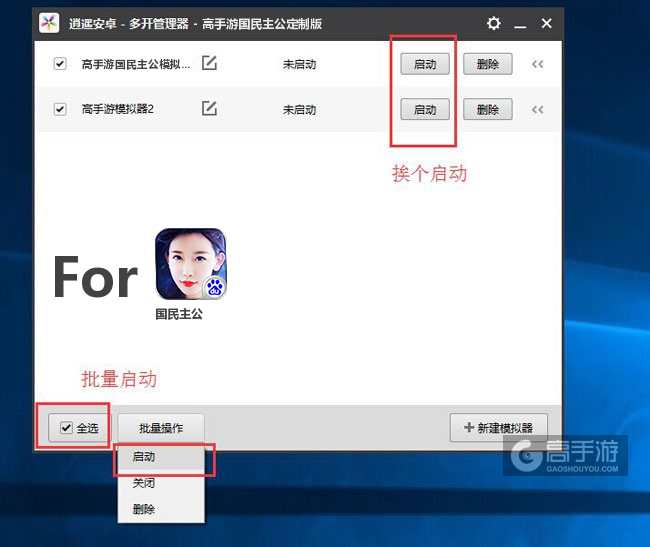Click the 国民主公 game icon thumbnail
The height and width of the screenshot is (547, 650).
[x=191, y=264]
